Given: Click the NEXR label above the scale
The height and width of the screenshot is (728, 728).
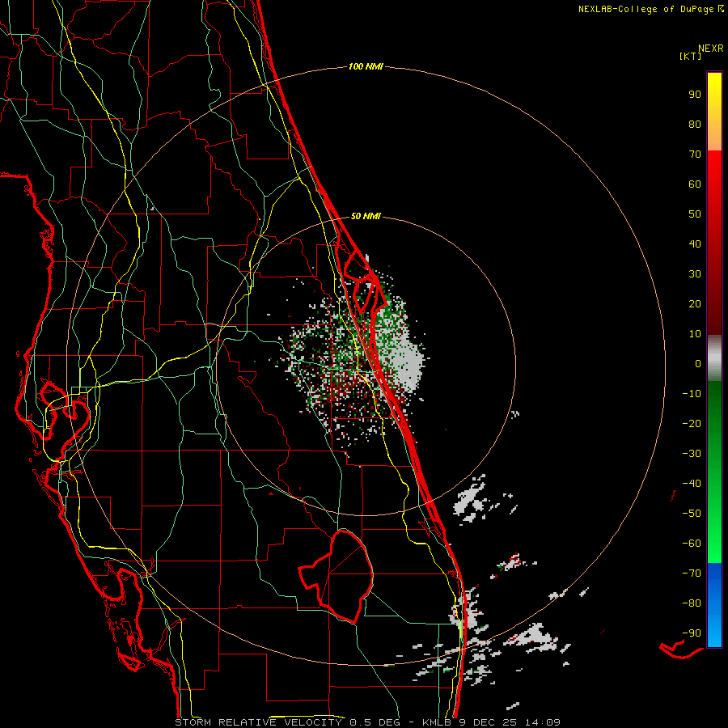Looking at the screenshot, I should (711, 49).
